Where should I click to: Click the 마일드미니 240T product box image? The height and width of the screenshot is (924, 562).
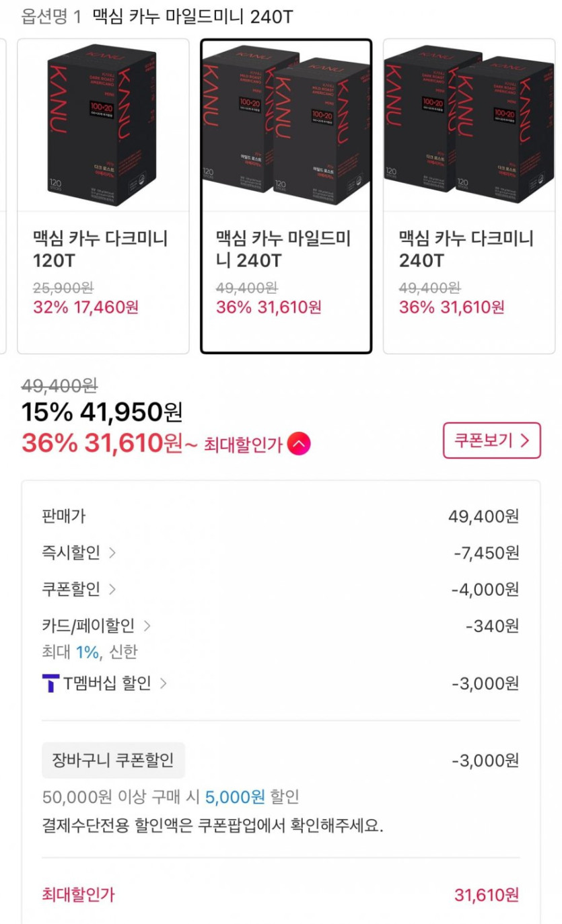(285, 125)
